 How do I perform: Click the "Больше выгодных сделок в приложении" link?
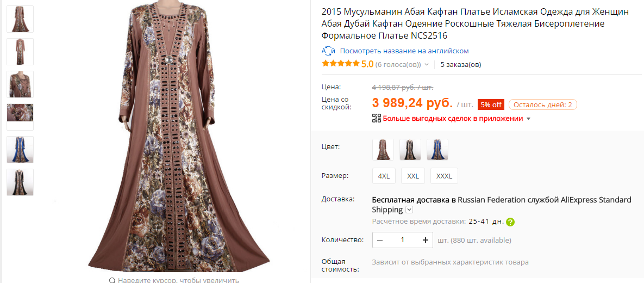coord(452,118)
